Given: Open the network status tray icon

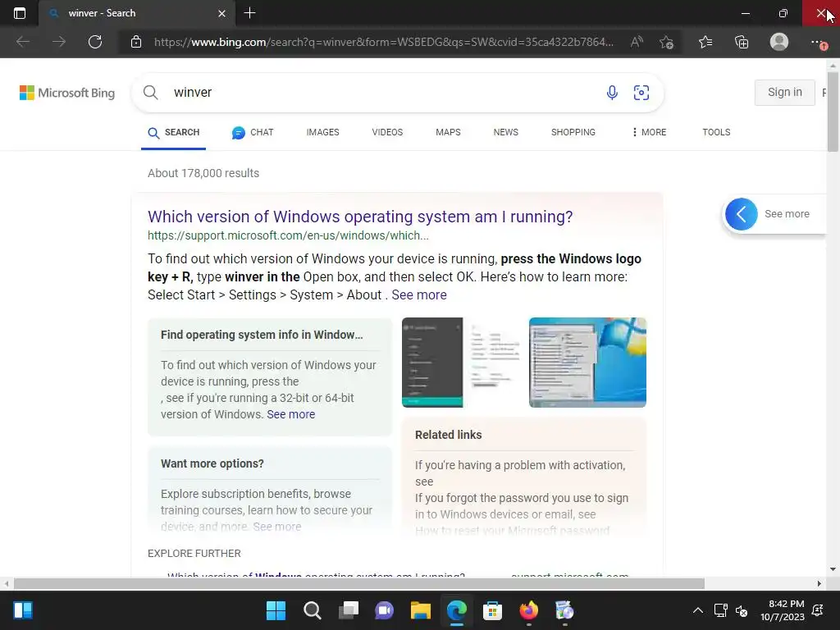Looking at the screenshot, I should pyautogui.click(x=720, y=610).
